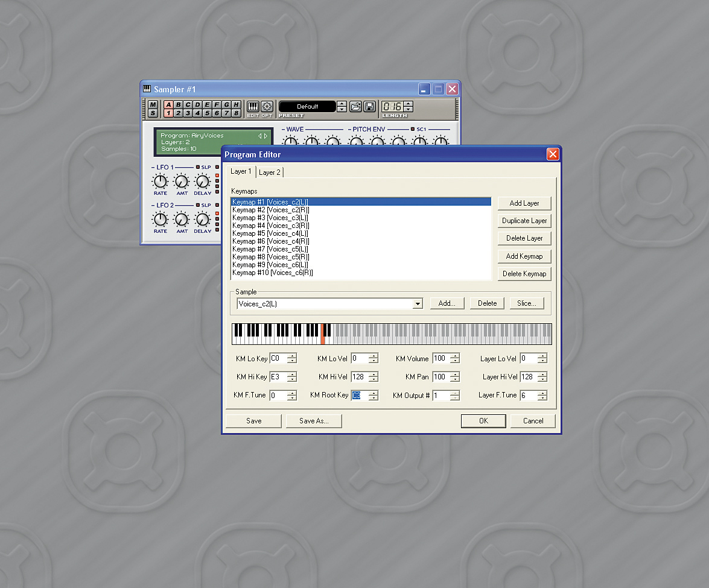709x588 pixels.
Task: Click the Sampler #1 title bar keyboard icon
Action: (x=147, y=89)
